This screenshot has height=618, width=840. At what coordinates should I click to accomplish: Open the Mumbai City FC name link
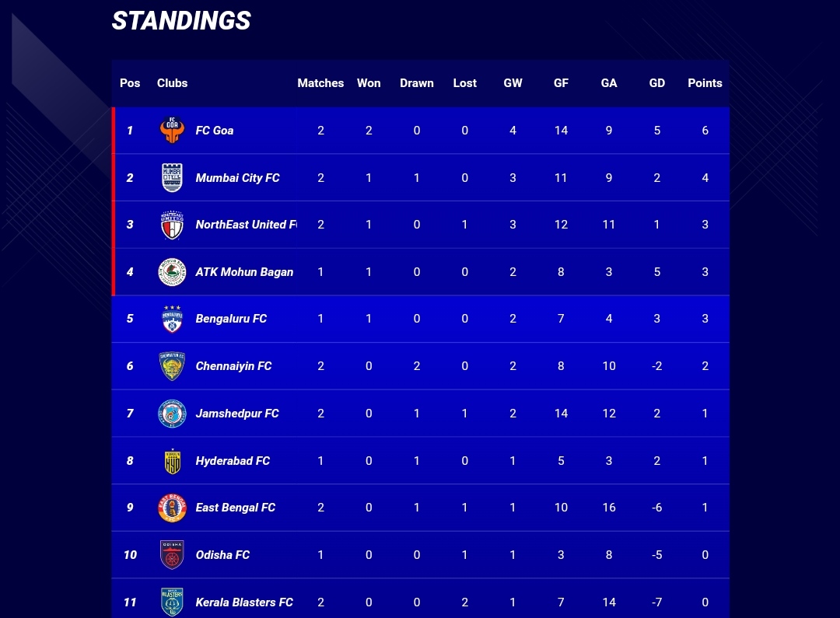tap(237, 178)
